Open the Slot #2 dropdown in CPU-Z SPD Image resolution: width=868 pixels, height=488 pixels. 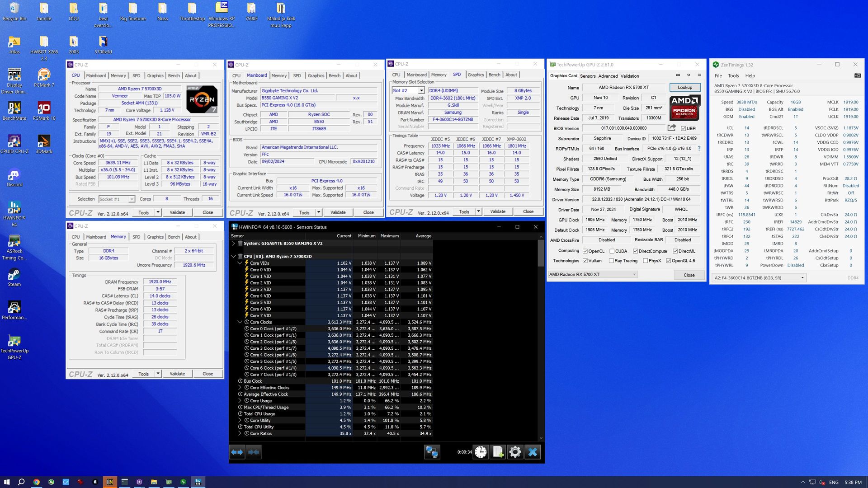click(x=408, y=90)
